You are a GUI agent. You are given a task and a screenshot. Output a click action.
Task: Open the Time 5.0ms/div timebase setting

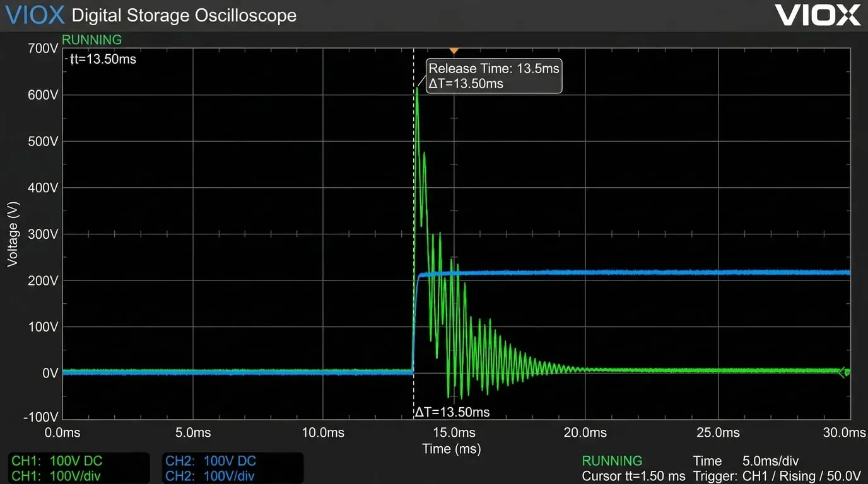click(x=744, y=461)
